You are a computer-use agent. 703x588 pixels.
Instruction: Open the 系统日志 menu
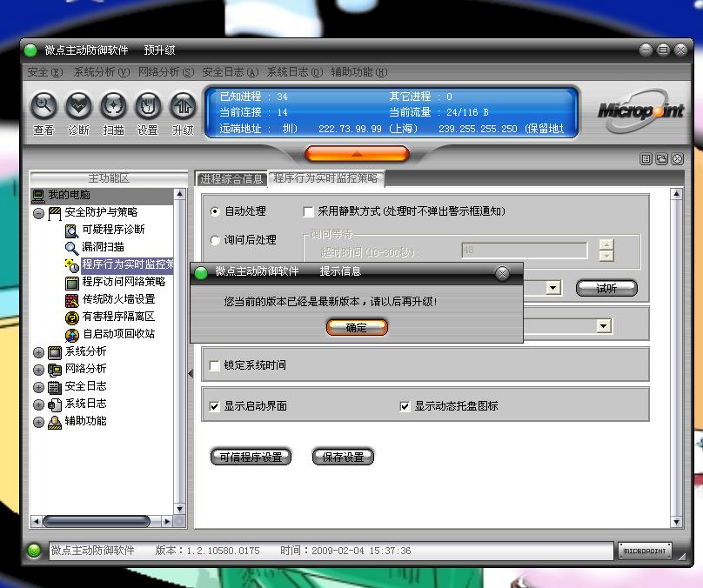[x=295, y=72]
